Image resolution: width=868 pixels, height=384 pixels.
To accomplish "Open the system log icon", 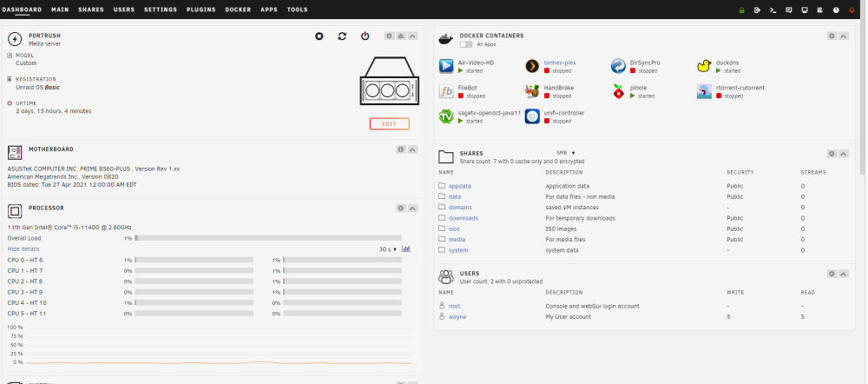I will [x=820, y=10].
